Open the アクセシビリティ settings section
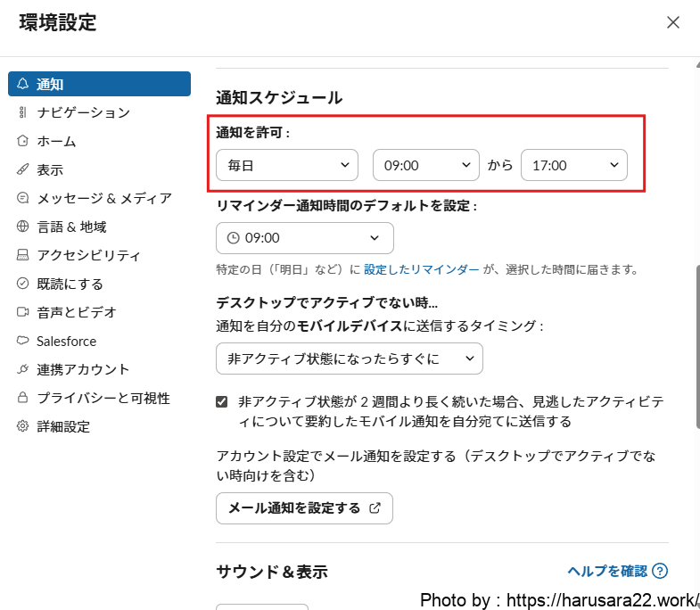The image size is (700, 610). coord(88,255)
